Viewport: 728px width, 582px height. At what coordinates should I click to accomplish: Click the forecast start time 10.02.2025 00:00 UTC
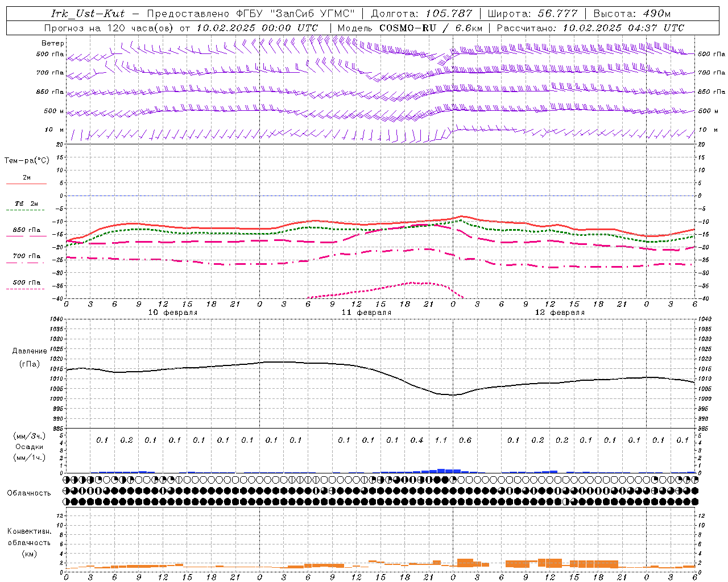pyautogui.click(x=257, y=28)
